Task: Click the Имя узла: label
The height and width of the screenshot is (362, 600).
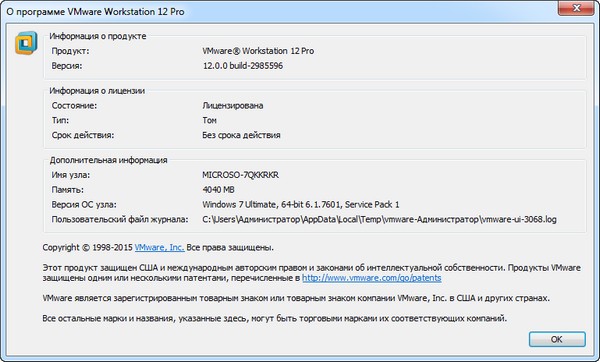Action: click(71, 175)
